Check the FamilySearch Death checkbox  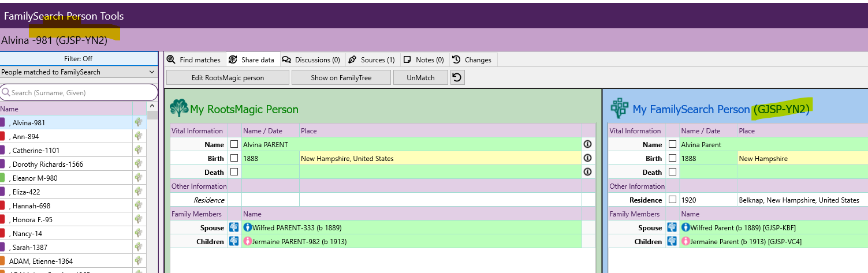point(672,172)
